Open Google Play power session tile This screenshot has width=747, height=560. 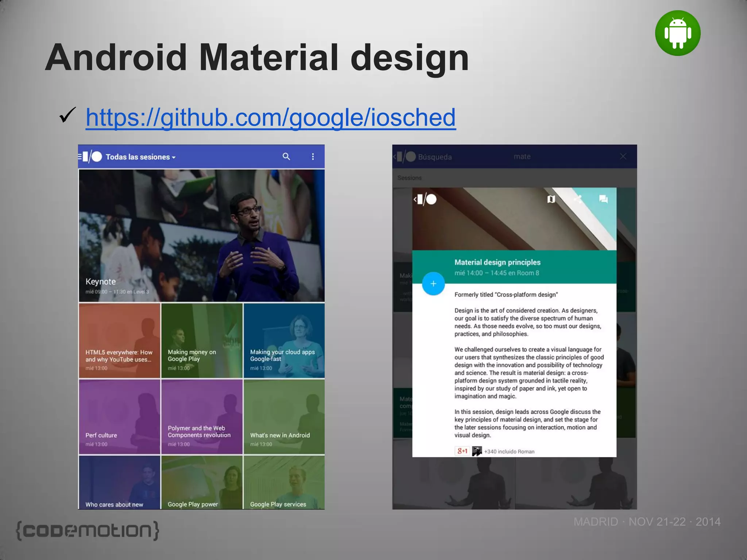pos(202,482)
